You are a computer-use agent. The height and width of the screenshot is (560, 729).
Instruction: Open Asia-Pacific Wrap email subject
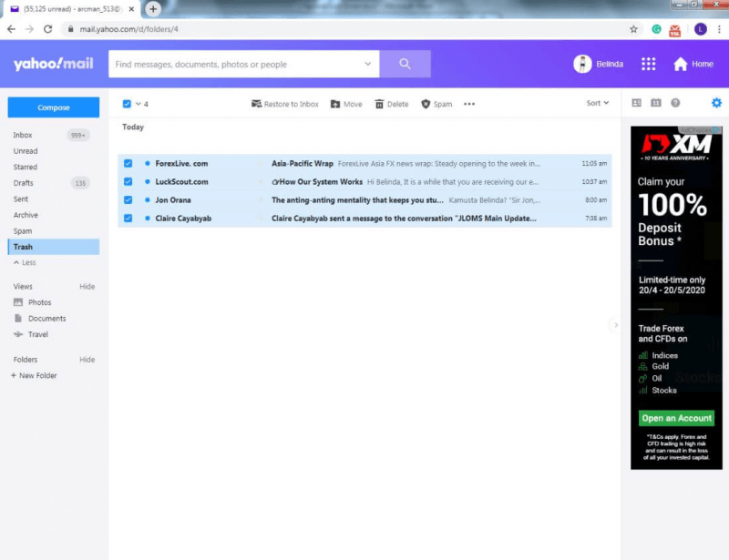pos(303,163)
